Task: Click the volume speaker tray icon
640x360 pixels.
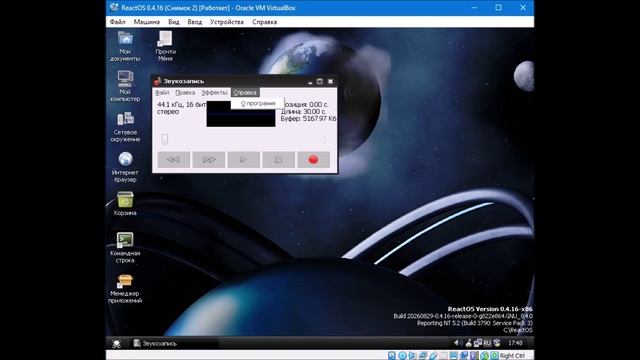Action: pos(458,343)
